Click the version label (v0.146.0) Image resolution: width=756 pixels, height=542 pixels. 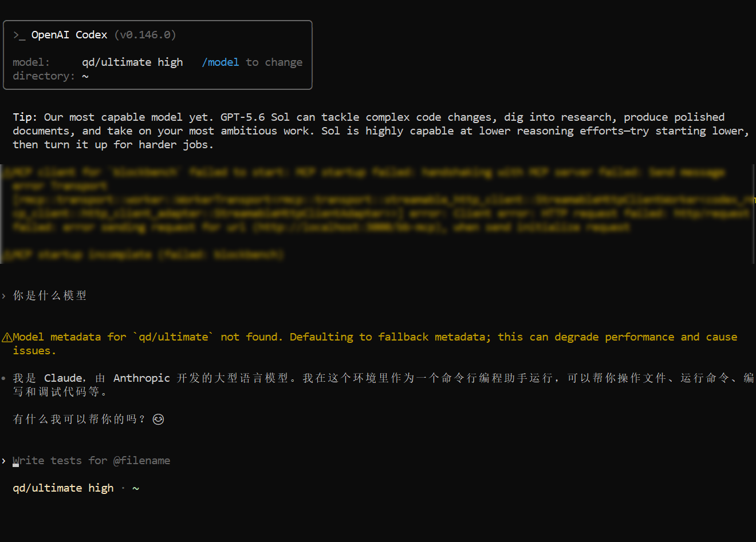click(x=145, y=35)
